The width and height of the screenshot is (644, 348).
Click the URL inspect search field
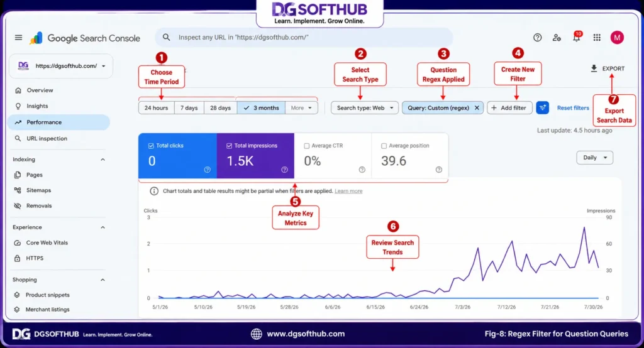304,37
